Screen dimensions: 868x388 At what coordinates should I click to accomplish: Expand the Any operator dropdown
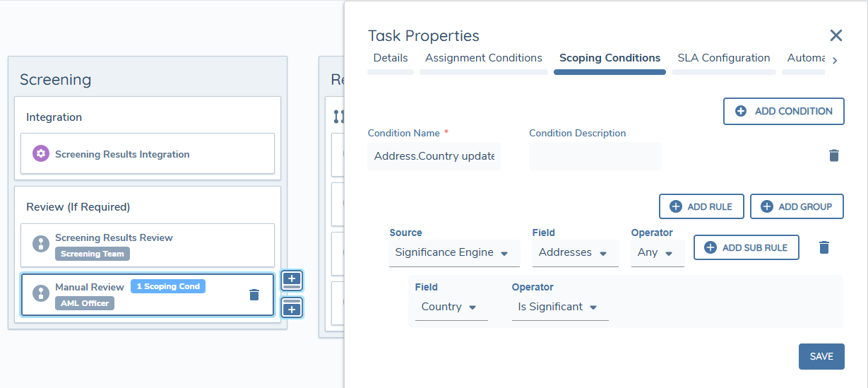(x=657, y=252)
